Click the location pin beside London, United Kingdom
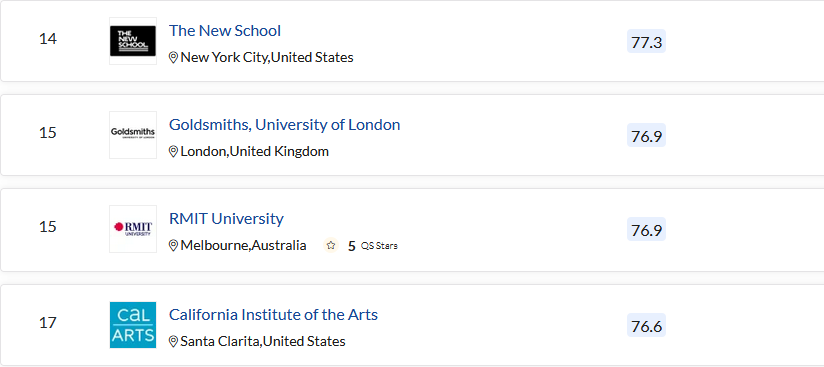The image size is (824, 367). (x=173, y=151)
